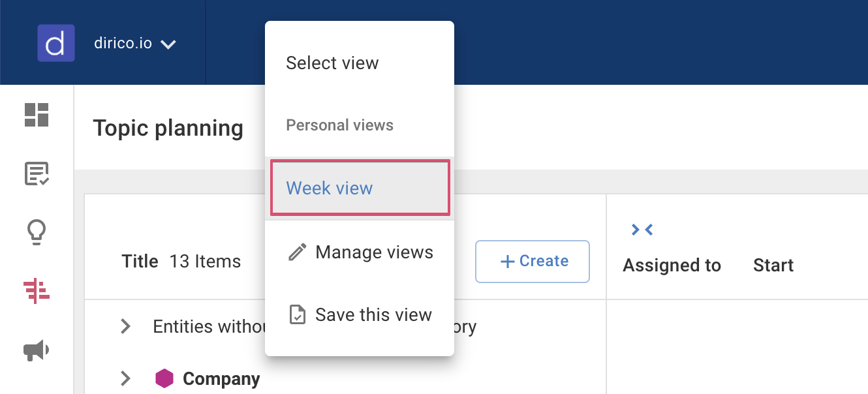
Task: Toggle the highlighted Topic planning sidebar item
Action: (x=36, y=291)
